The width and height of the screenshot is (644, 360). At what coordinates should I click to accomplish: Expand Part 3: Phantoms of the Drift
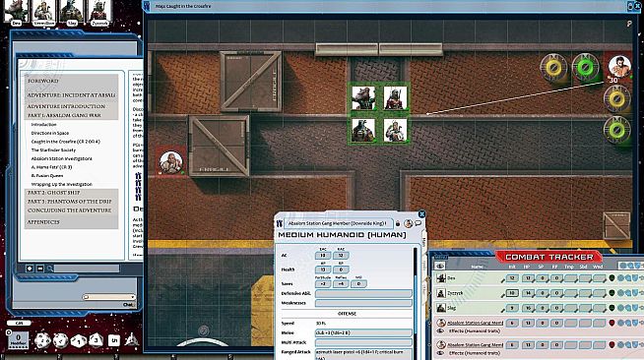click(69, 202)
